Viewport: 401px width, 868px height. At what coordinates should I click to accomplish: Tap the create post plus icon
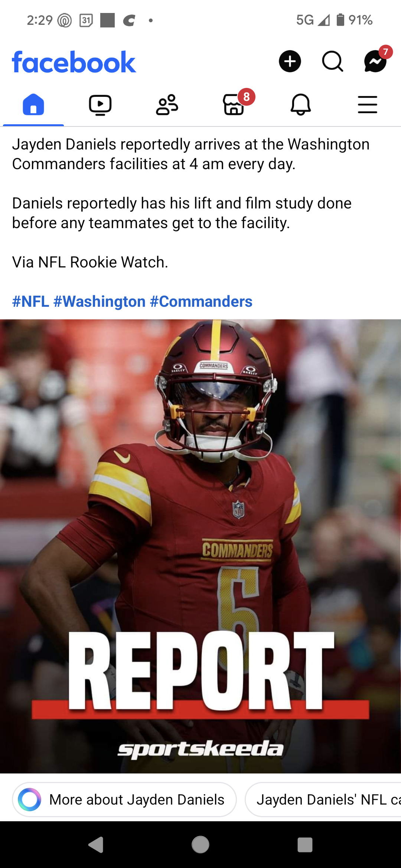[290, 61]
